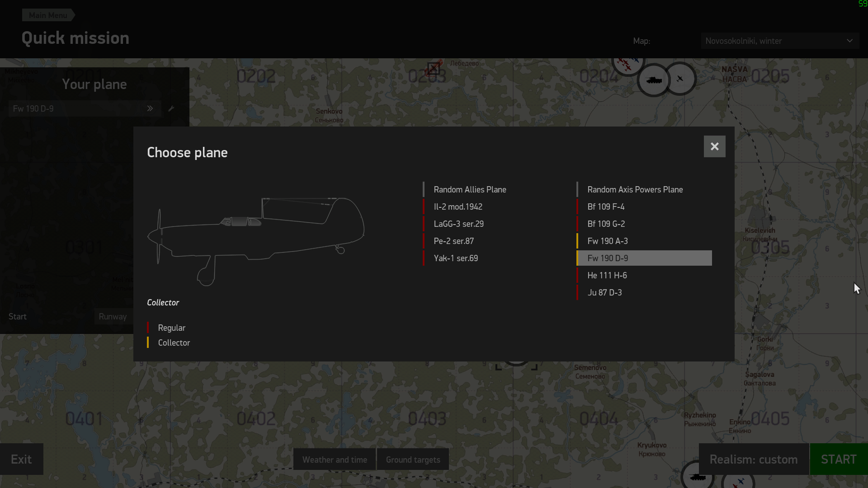
Task: Open Weather and time tab
Action: (x=335, y=460)
